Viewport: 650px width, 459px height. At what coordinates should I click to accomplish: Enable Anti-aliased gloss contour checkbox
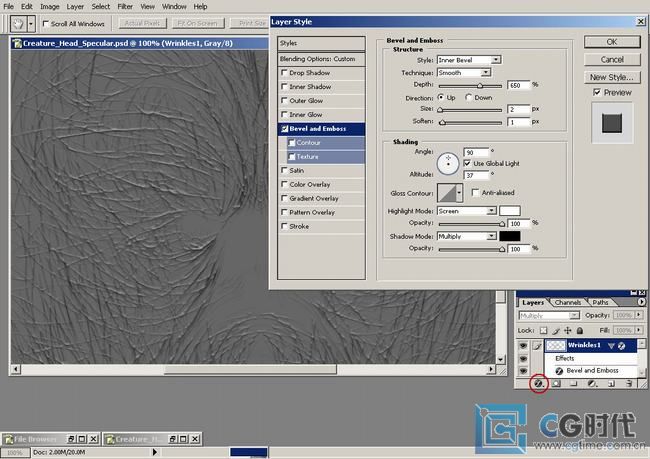(475, 192)
